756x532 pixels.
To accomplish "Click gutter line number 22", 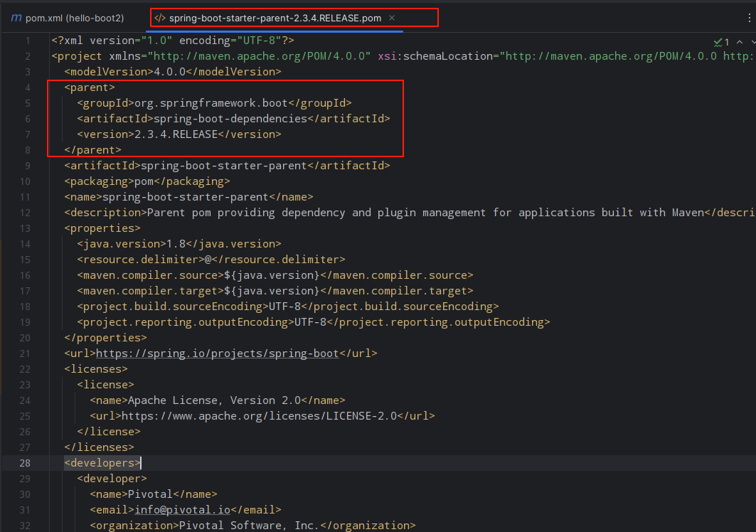I will point(25,369).
